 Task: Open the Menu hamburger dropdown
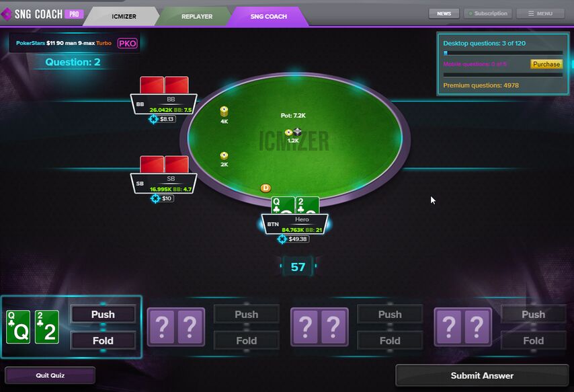click(x=540, y=13)
